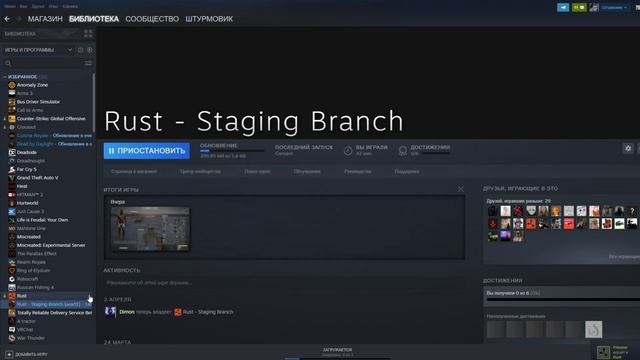Click War Thunder game icon
This screenshot has height=360, width=640.
(12, 338)
